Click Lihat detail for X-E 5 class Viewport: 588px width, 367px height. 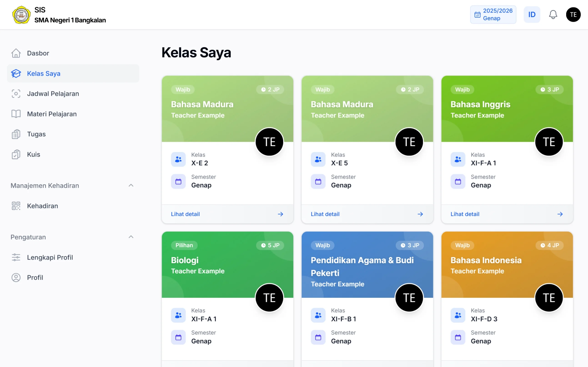pyautogui.click(x=325, y=214)
